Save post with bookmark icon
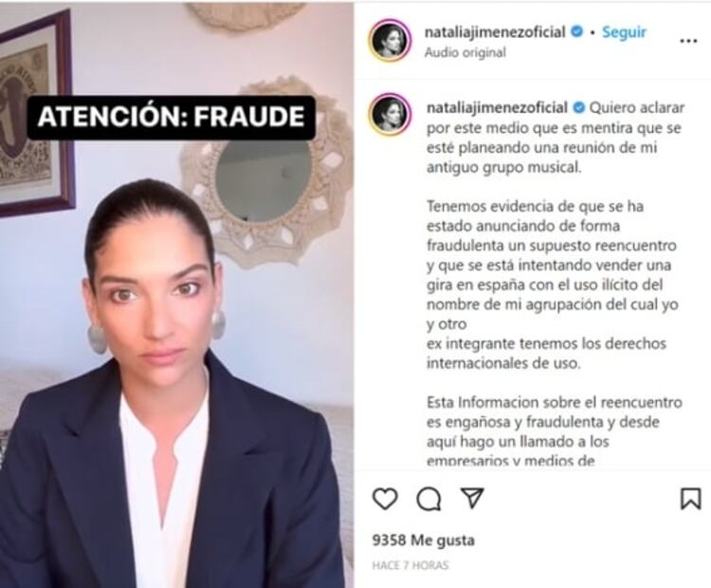 690,499
